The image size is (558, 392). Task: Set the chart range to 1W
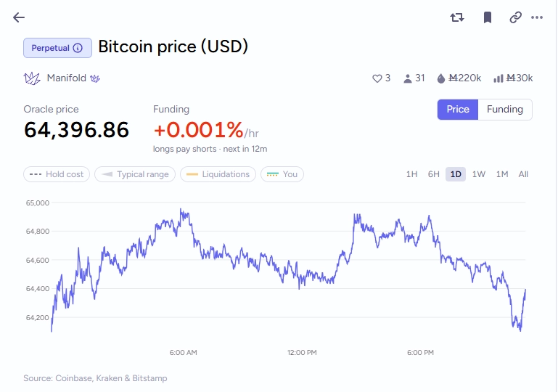tap(479, 174)
